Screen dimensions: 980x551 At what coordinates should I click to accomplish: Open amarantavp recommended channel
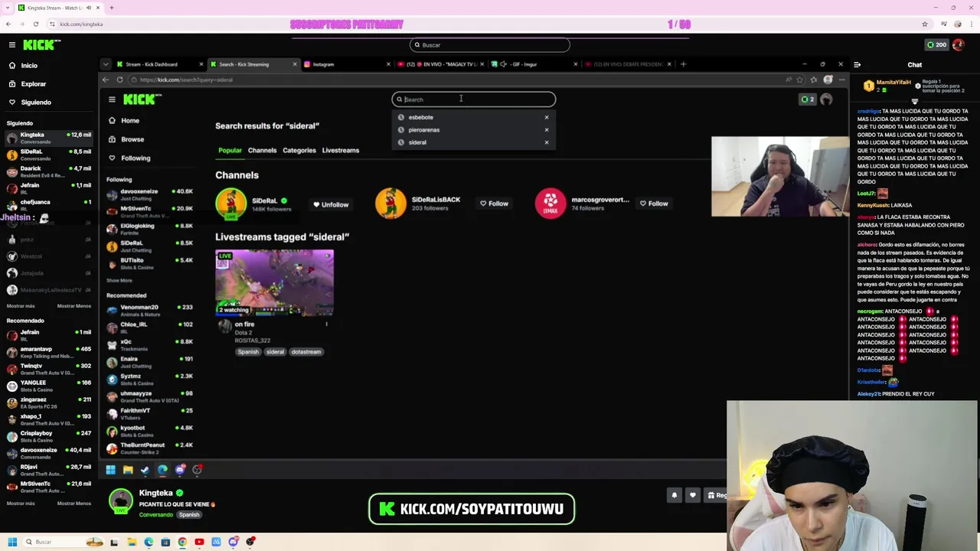point(47,352)
